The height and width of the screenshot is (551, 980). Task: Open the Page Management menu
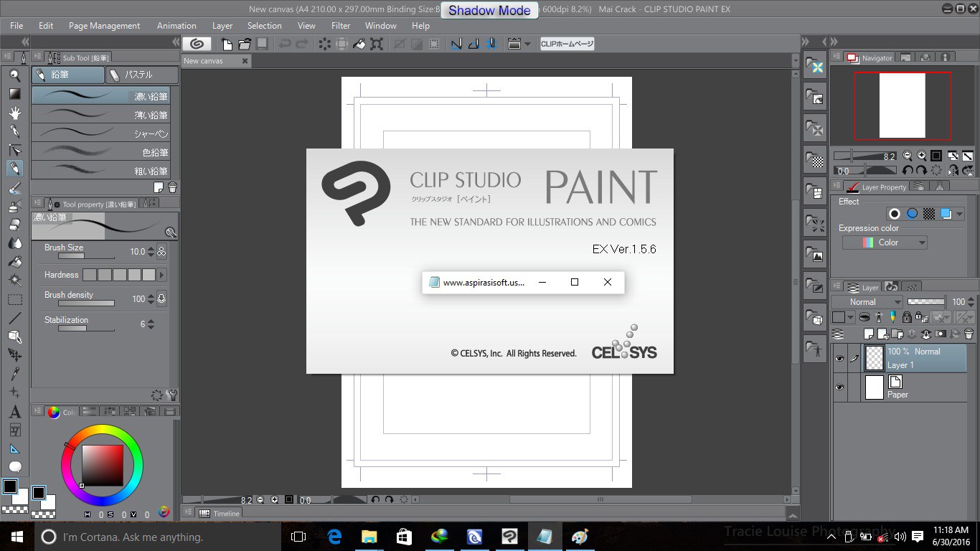click(x=105, y=25)
